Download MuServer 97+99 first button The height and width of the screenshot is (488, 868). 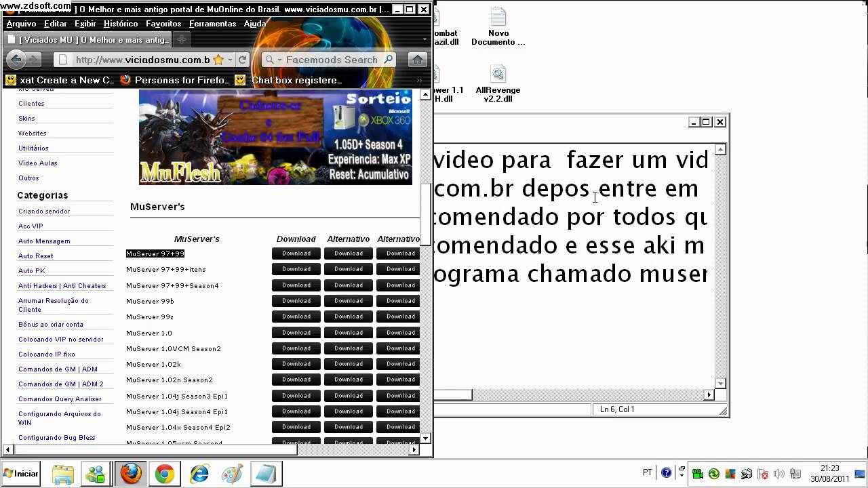point(296,253)
